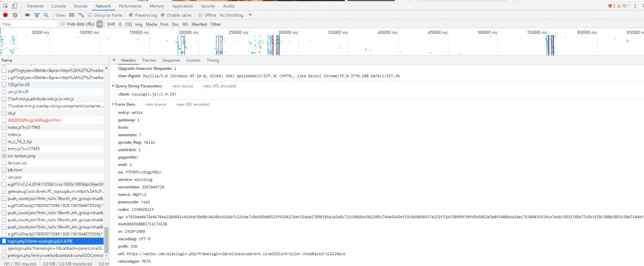Switch to the Sources tab
The height and width of the screenshot is (266, 644).
80,6
